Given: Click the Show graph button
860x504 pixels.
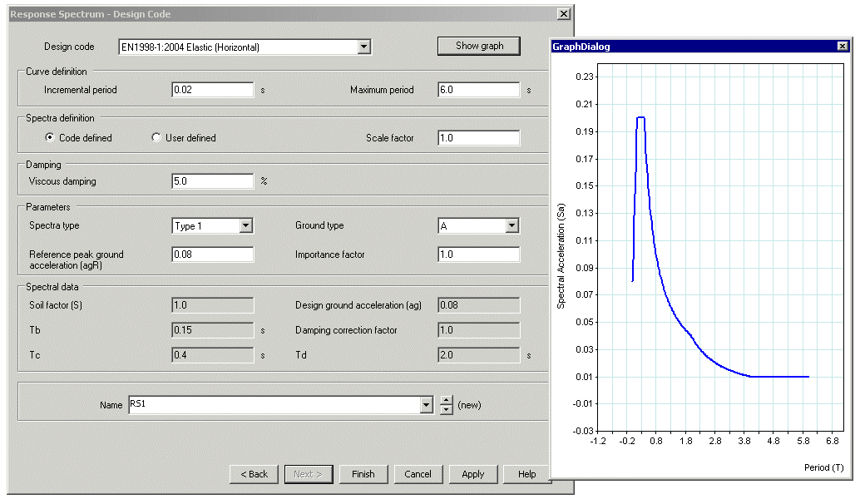Looking at the screenshot, I should point(478,46).
